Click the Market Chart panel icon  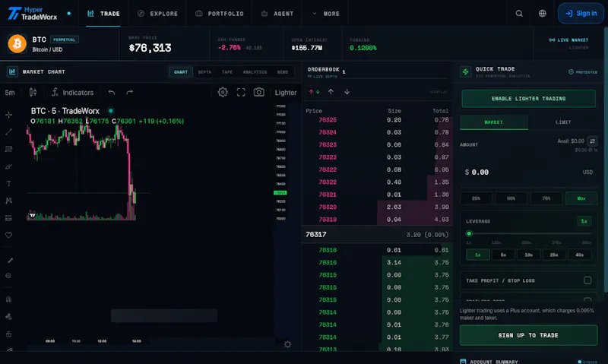[x=12, y=71]
